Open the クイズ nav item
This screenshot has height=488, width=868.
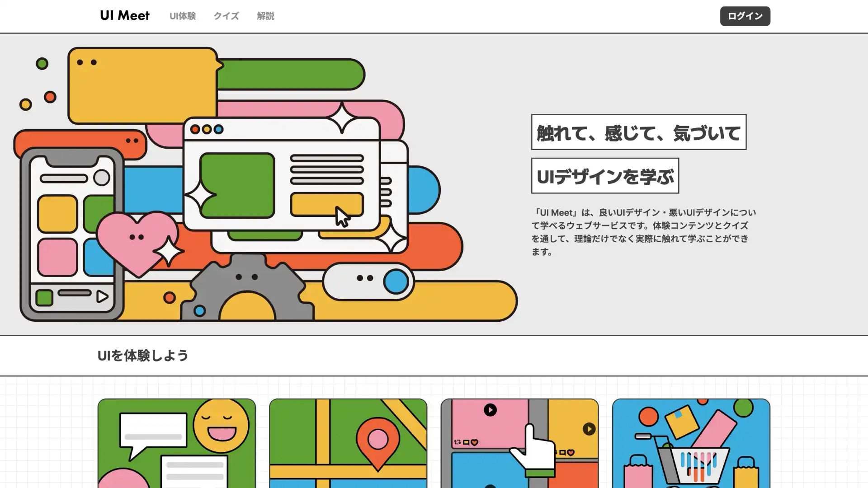(x=226, y=16)
